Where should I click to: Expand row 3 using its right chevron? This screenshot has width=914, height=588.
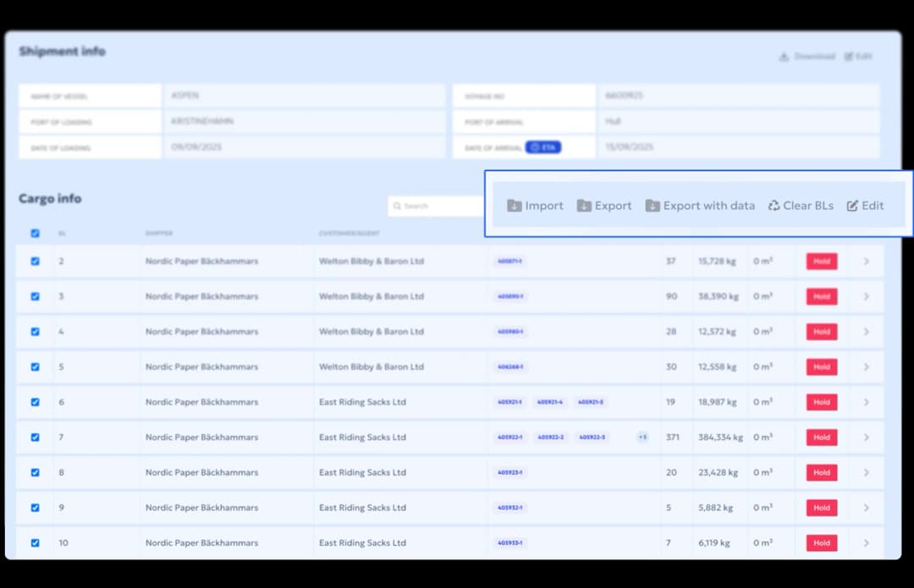pos(866,297)
